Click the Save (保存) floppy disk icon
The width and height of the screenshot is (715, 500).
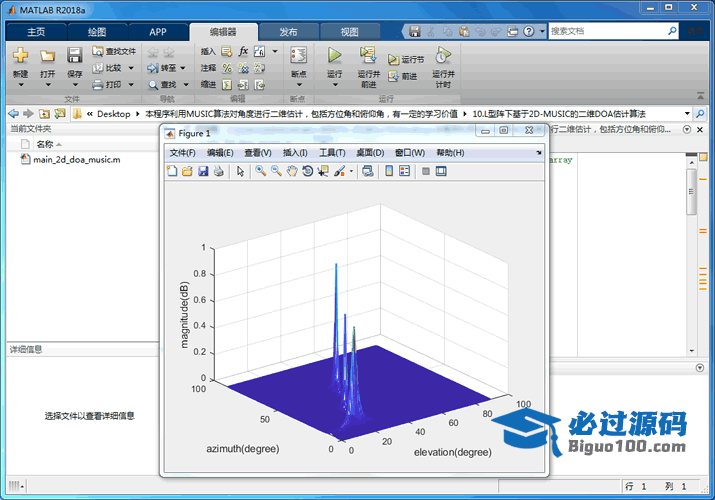74,55
